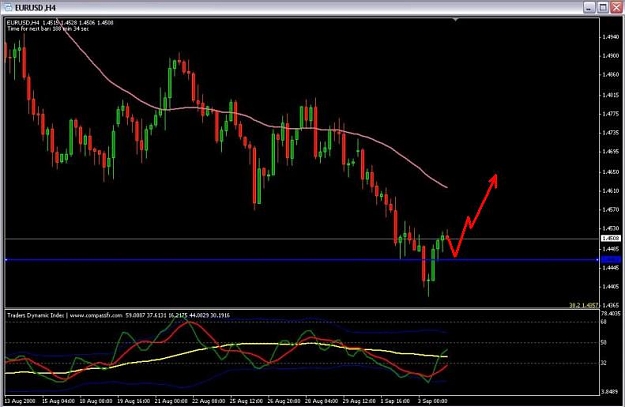This screenshot has width=625, height=407.
Task: Click price axis label 1.4530
Action: pyautogui.click(x=611, y=228)
